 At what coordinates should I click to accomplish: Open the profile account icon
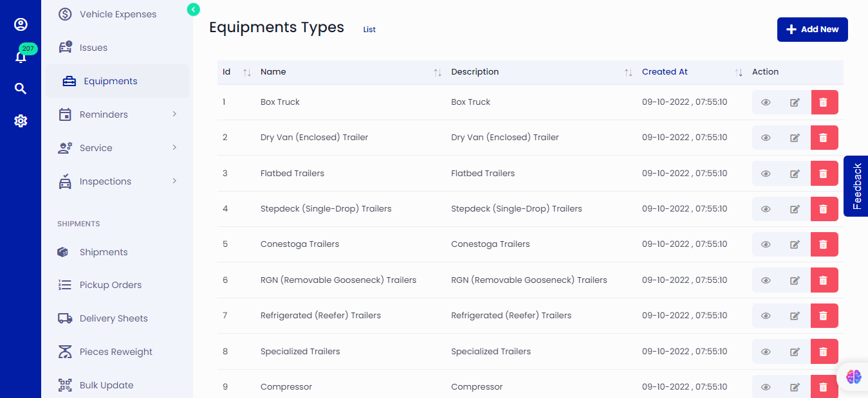click(21, 24)
